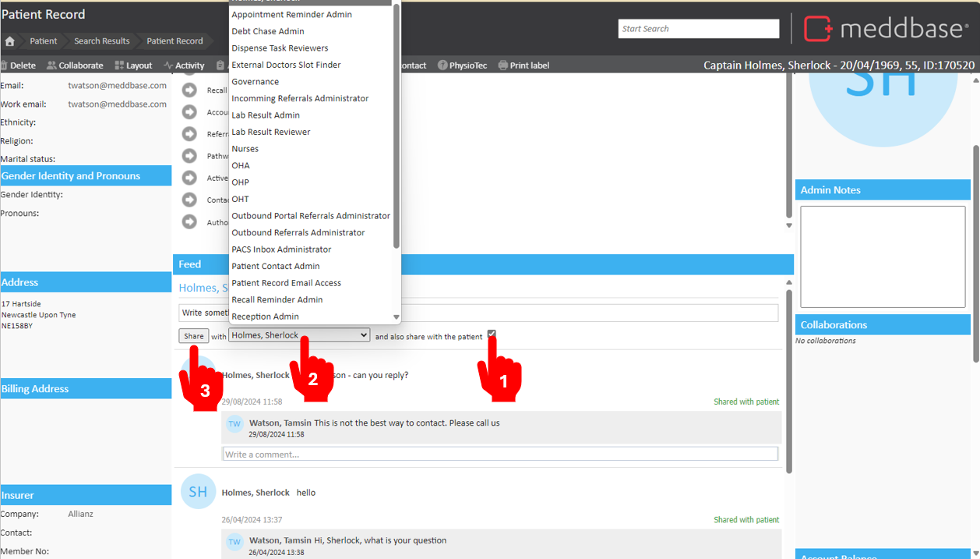Select Nurses from the dropdown list
The height and width of the screenshot is (559, 980).
pos(245,149)
